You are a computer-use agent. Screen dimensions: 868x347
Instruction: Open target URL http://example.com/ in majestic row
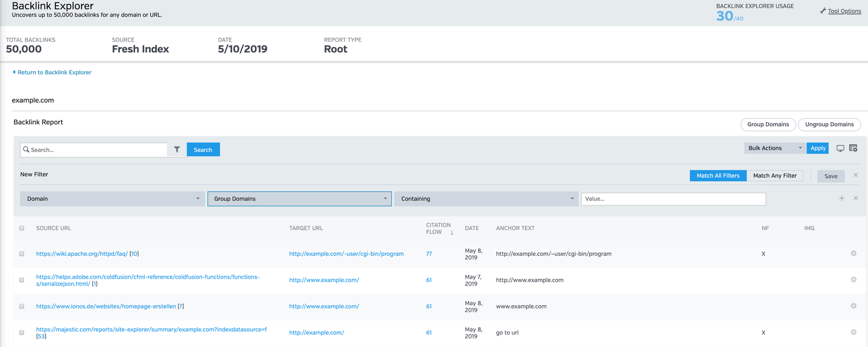(316, 332)
